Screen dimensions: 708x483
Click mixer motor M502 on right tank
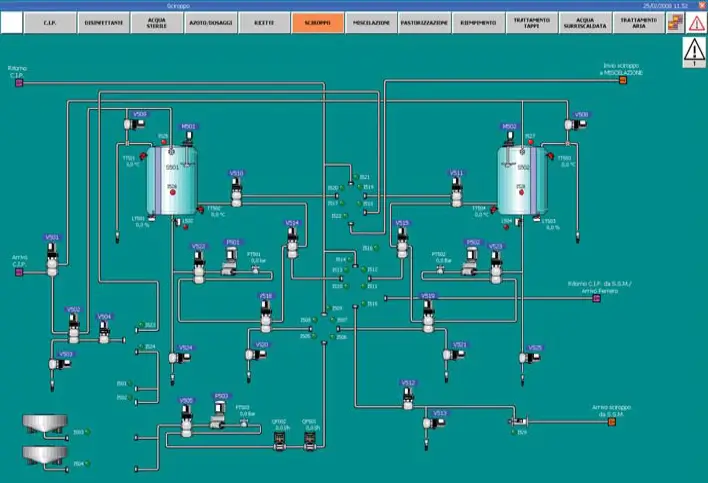(510, 138)
